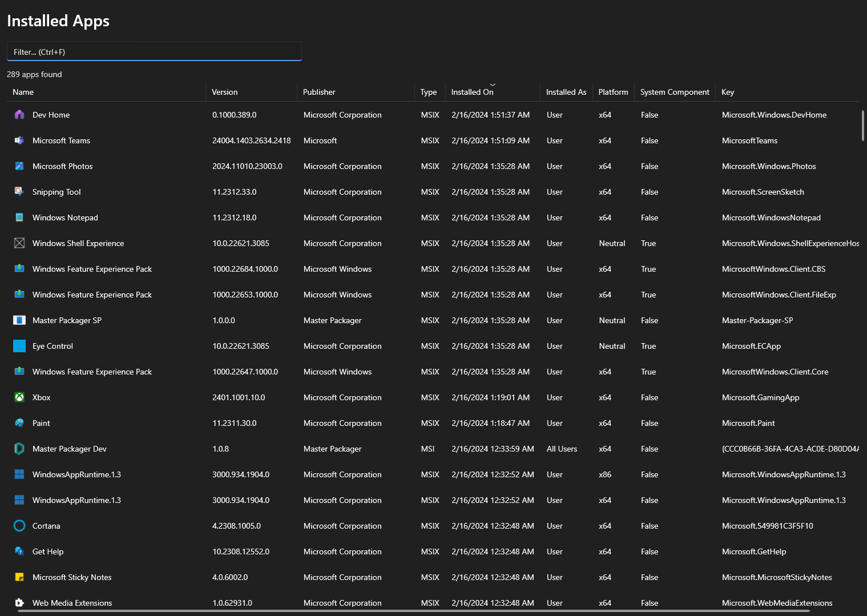
Task: Click the Neutral platform cell for Eye Control
Action: [612, 346]
